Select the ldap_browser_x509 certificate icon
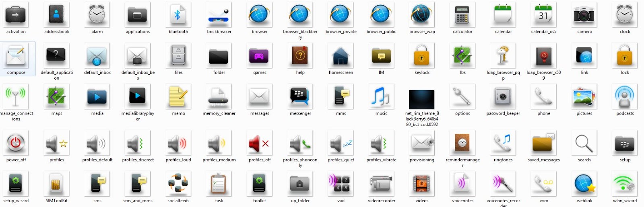644x207 pixels. click(544, 56)
